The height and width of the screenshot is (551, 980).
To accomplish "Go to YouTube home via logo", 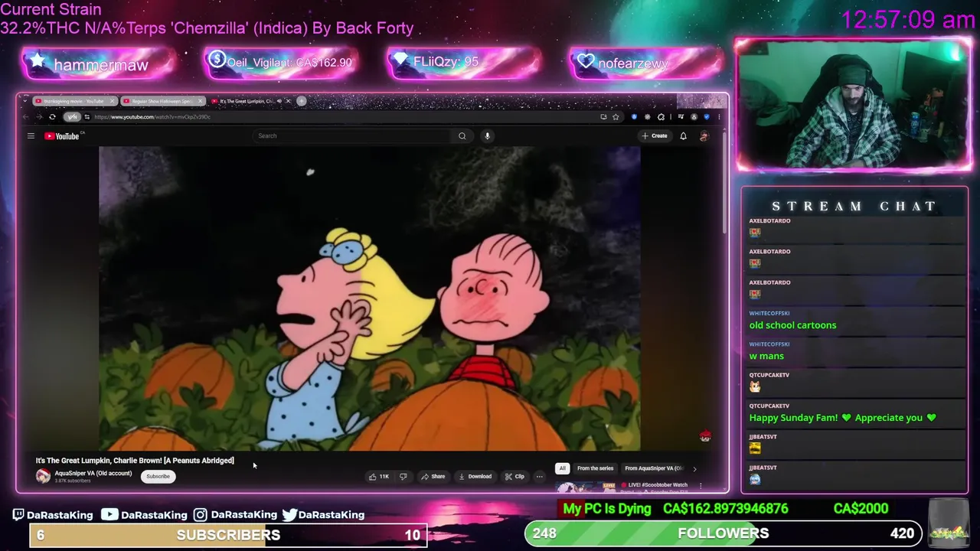I will [62, 136].
